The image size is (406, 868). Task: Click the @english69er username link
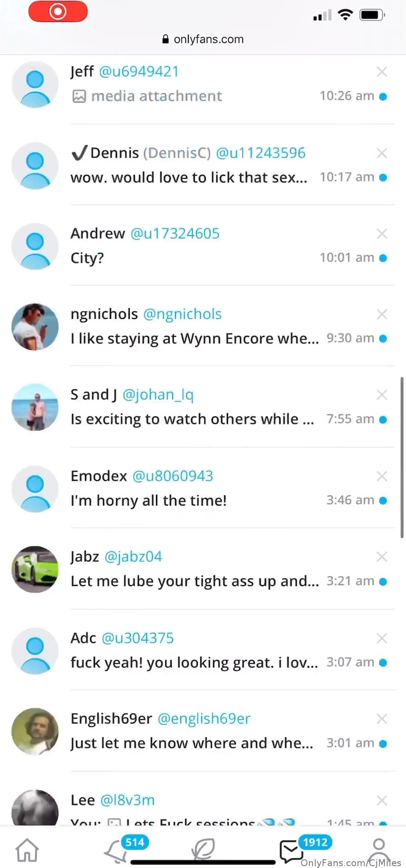[x=204, y=719]
